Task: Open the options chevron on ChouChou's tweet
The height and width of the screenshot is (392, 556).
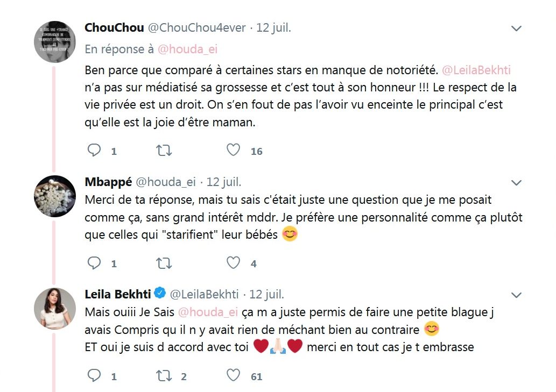Action: 516,28
